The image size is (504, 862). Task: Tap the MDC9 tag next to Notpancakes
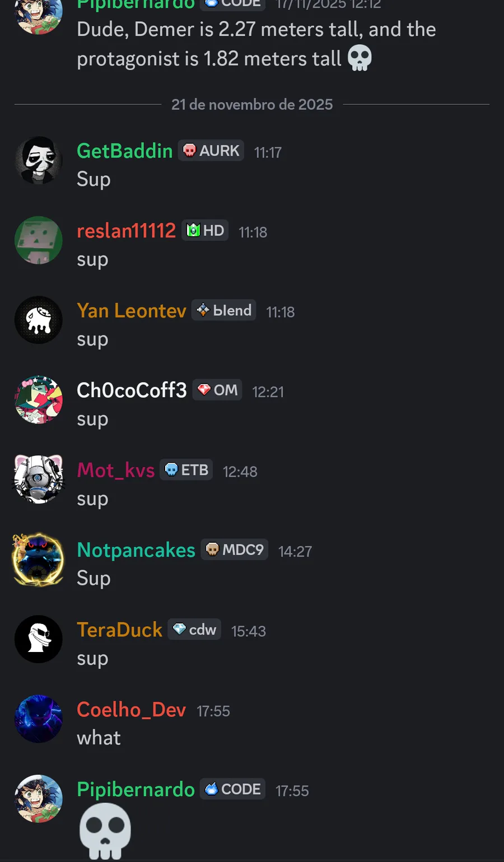click(235, 549)
